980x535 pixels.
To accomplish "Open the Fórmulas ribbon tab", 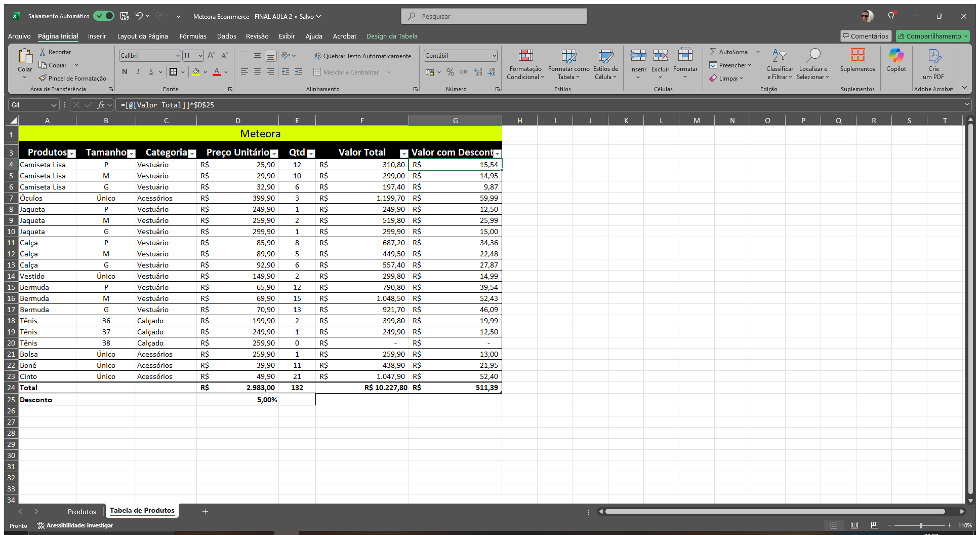I will point(193,36).
